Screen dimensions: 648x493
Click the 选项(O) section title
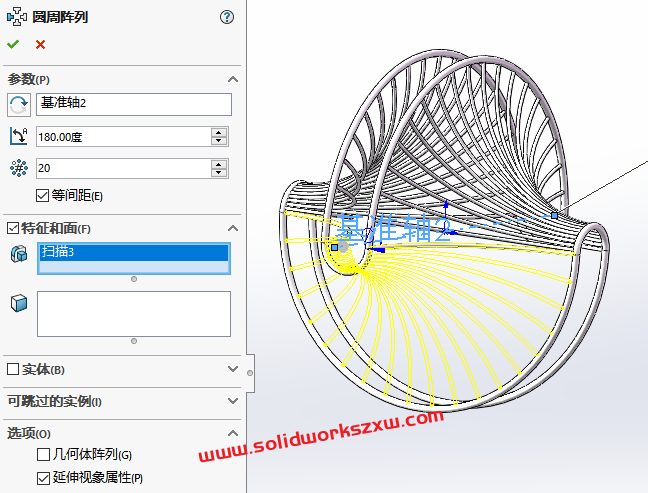click(29, 433)
